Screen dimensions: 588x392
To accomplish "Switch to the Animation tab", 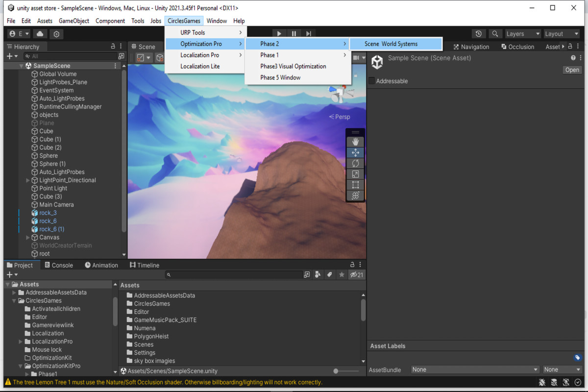I will pyautogui.click(x=101, y=265).
